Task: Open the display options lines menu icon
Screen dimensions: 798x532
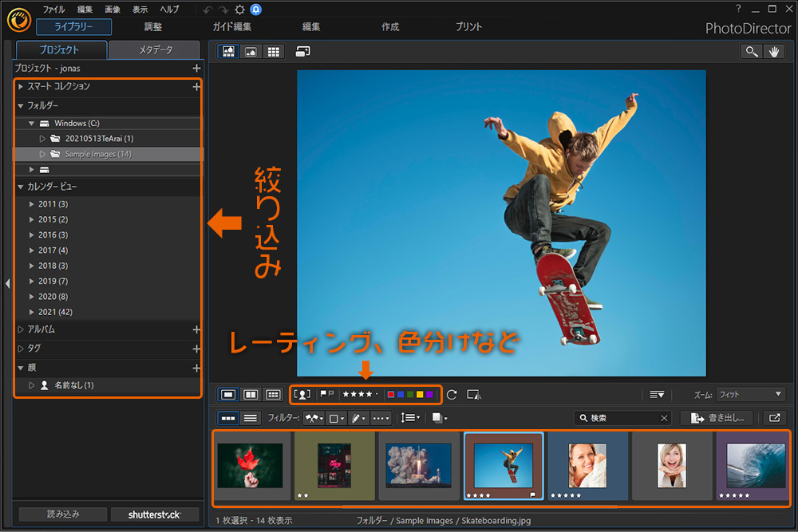Action: pyautogui.click(x=657, y=395)
